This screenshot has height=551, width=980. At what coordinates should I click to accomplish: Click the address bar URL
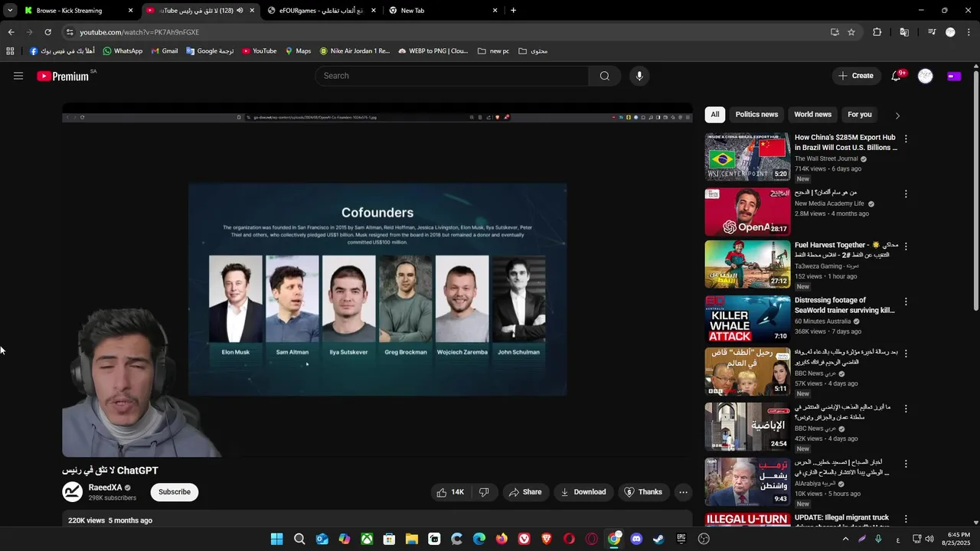click(x=139, y=32)
